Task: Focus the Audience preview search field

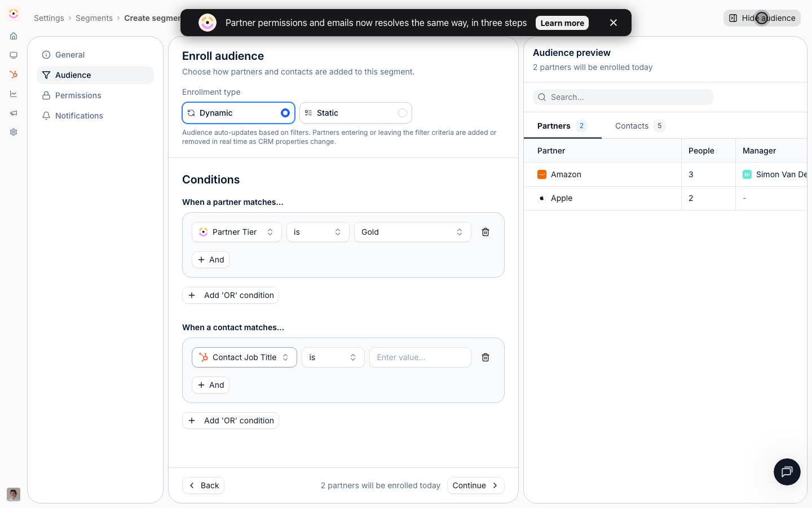Action: pos(623,97)
